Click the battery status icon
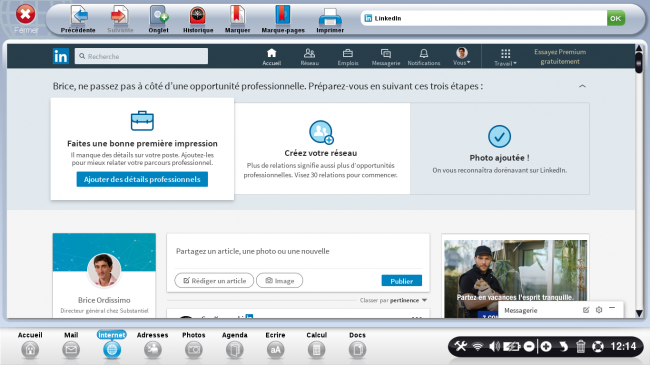The image size is (650, 365). pos(511,346)
